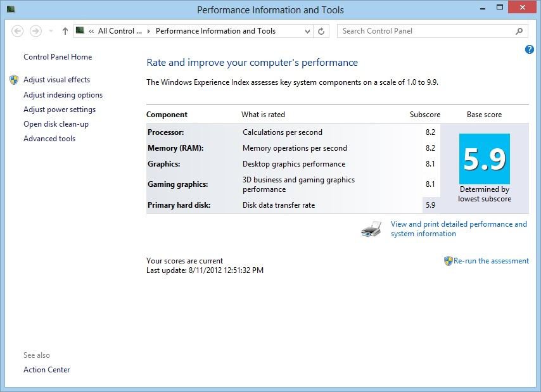Click the Primary hard disk: component label
The image size is (541, 392).
(x=179, y=205)
